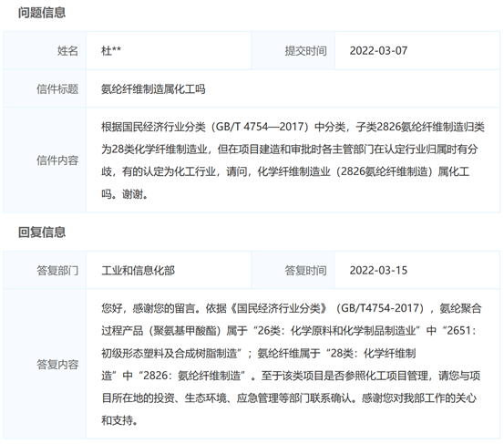The image size is (504, 444).
Task: Click the 信件标题 label cell
Action: click(x=45, y=88)
